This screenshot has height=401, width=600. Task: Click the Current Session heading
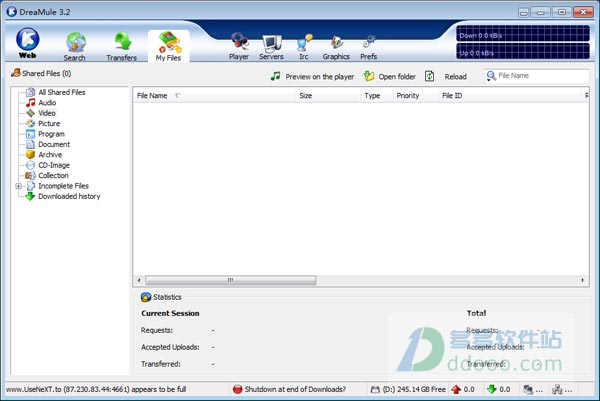[x=170, y=313]
